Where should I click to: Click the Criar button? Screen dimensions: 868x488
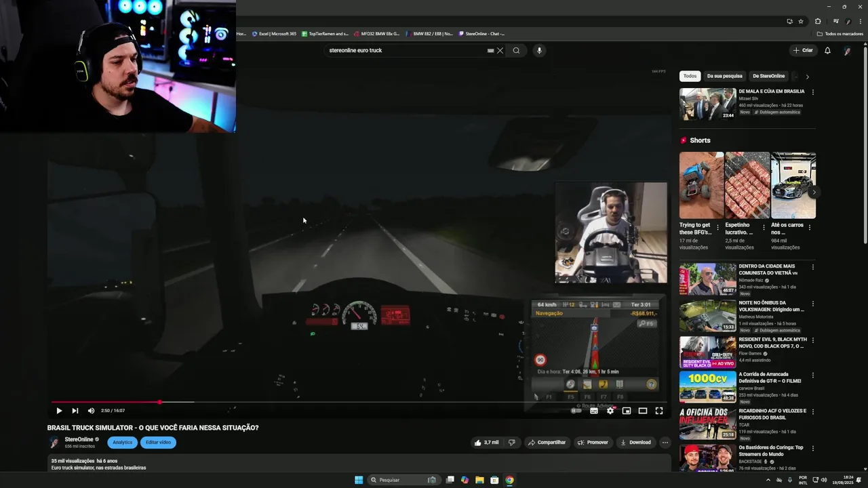pos(803,50)
